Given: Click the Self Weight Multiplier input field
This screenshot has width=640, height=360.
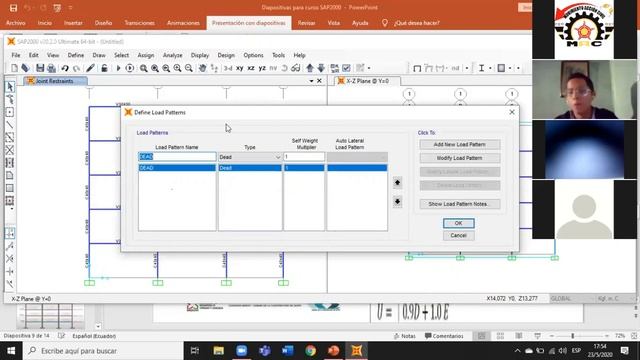Looking at the screenshot, I should coord(304,157).
